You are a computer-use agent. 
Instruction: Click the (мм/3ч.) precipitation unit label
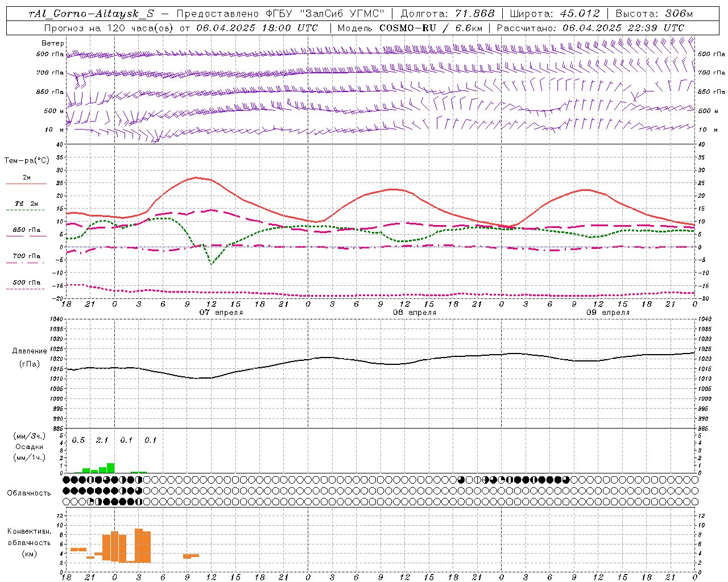tap(29, 436)
